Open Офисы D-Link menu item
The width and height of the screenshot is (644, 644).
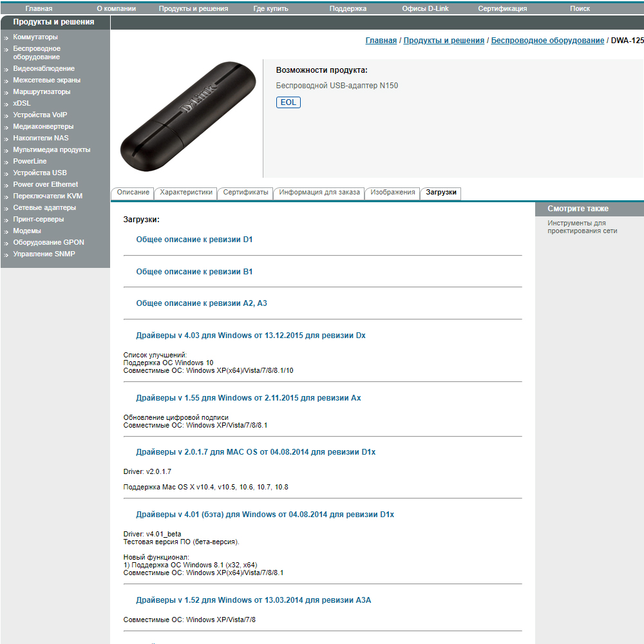coord(425,8)
